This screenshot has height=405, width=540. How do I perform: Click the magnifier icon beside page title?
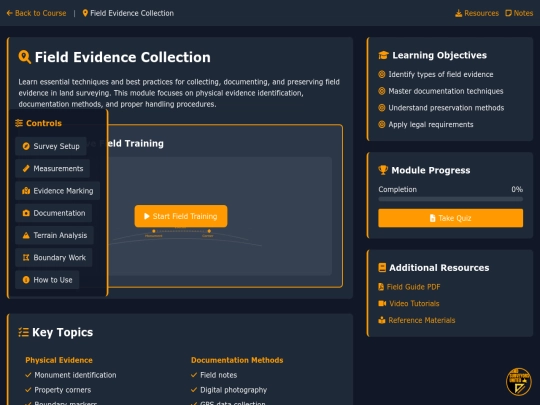tap(24, 57)
